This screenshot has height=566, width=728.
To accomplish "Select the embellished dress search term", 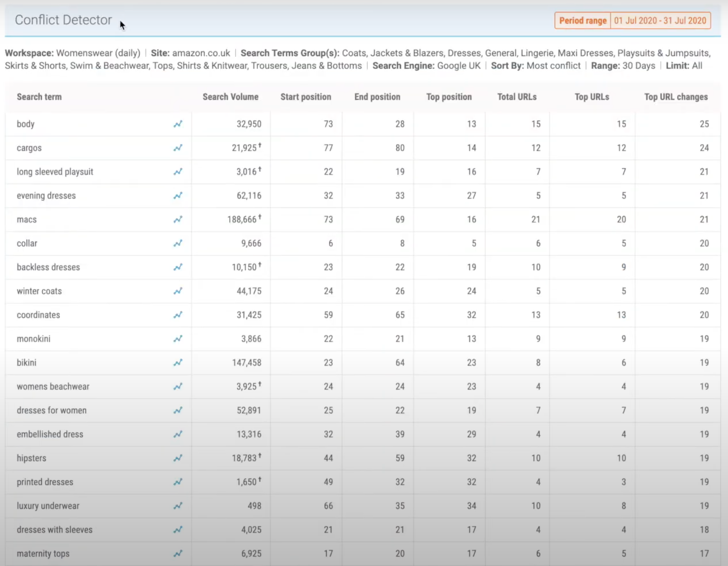I will click(50, 434).
